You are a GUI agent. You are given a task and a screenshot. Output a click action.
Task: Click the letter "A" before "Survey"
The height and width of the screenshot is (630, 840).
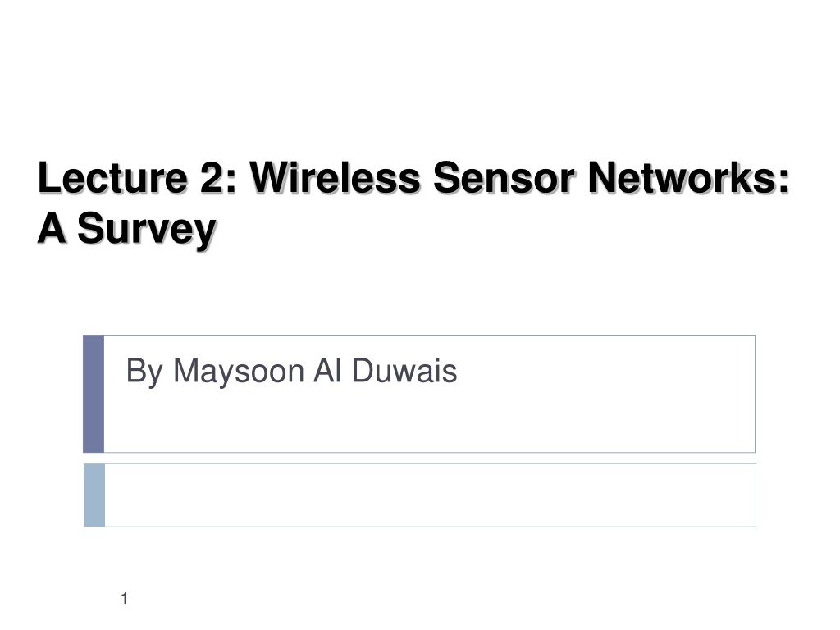[52, 228]
